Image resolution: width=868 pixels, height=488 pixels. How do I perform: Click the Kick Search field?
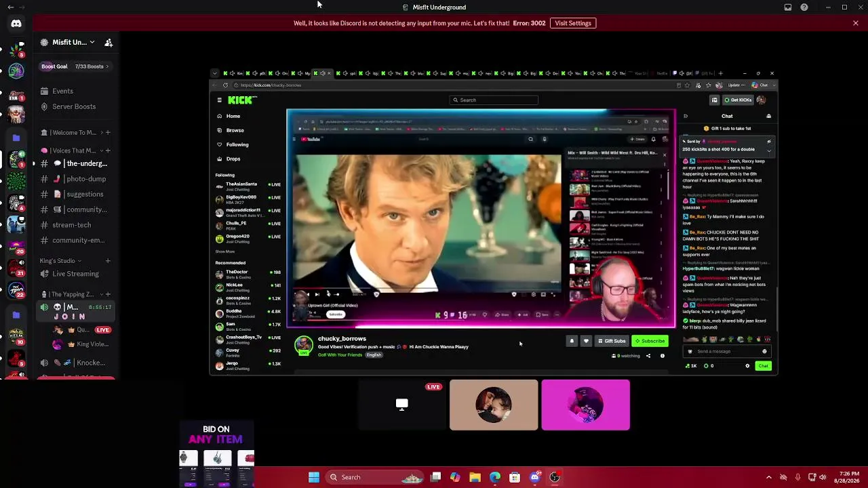(494, 100)
